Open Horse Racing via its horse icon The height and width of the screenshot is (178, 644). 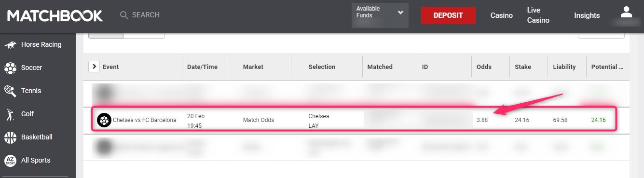tap(10, 44)
